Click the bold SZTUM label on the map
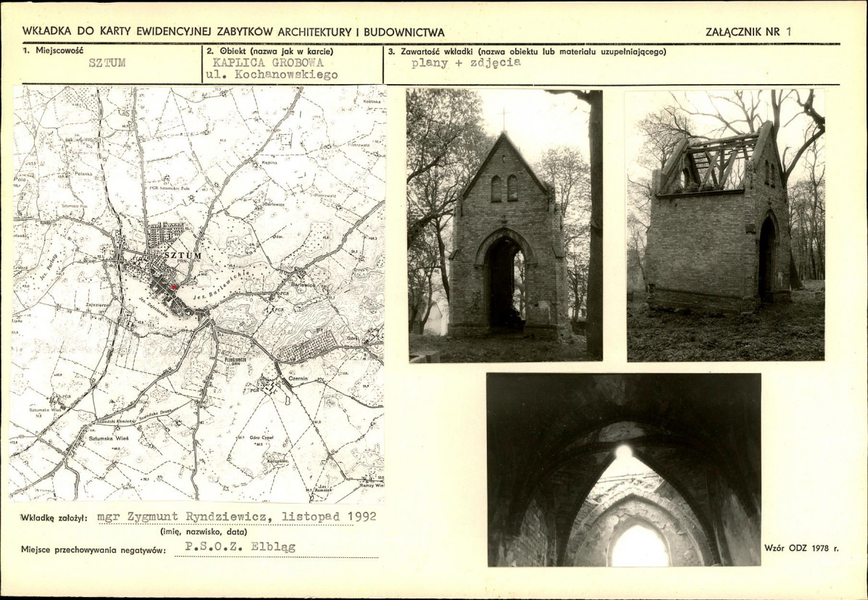This screenshot has width=868, height=600. point(182,256)
